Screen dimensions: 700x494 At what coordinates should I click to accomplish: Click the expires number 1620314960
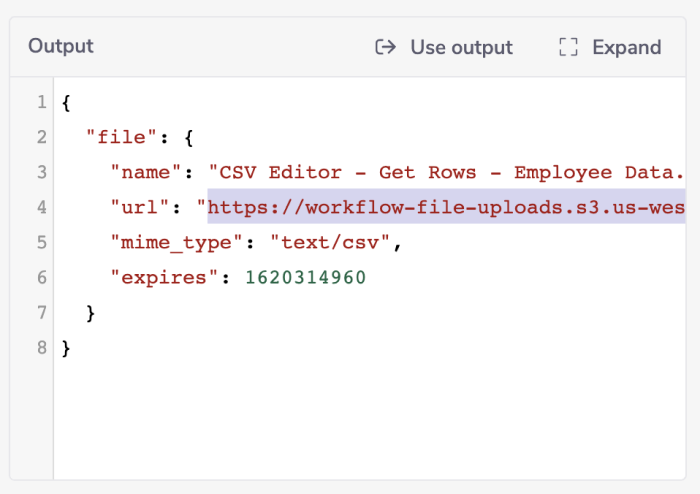pyautogui.click(x=306, y=277)
